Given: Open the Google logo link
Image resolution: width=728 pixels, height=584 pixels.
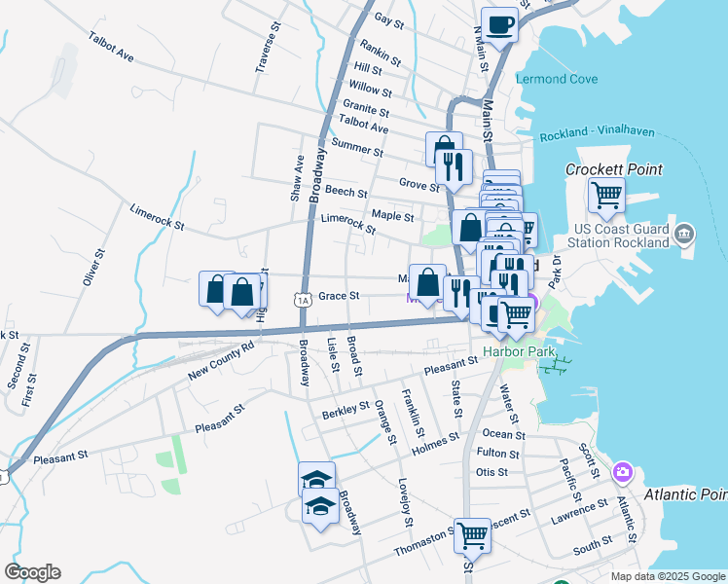Looking at the screenshot, I should point(32,572).
